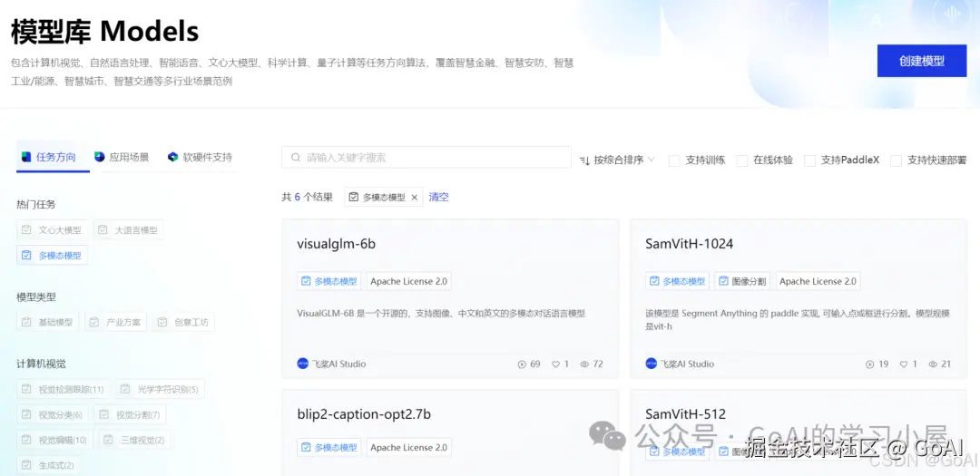Click the eye views icon on SamVitH-1024 card
The height and width of the screenshot is (476, 980).
coord(933,364)
